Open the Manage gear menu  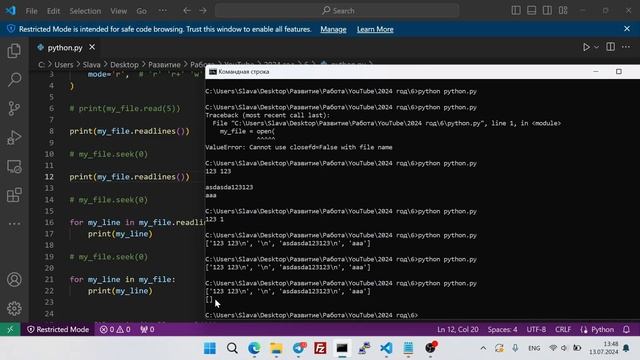[14, 308]
